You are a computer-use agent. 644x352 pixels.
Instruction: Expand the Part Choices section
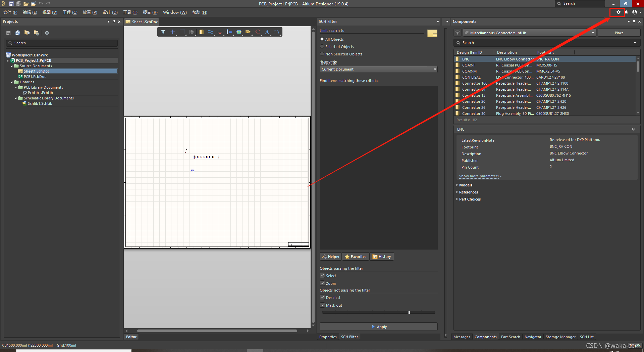point(457,199)
